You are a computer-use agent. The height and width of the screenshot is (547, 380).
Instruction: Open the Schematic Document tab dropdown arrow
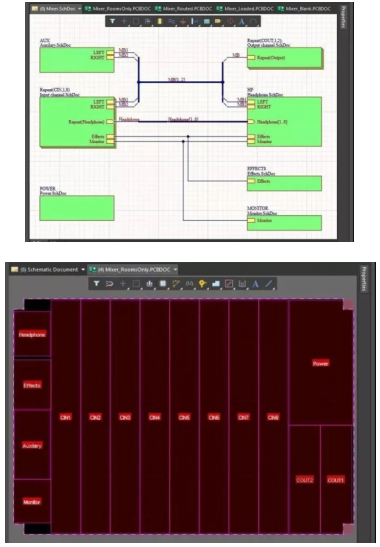click(83, 269)
